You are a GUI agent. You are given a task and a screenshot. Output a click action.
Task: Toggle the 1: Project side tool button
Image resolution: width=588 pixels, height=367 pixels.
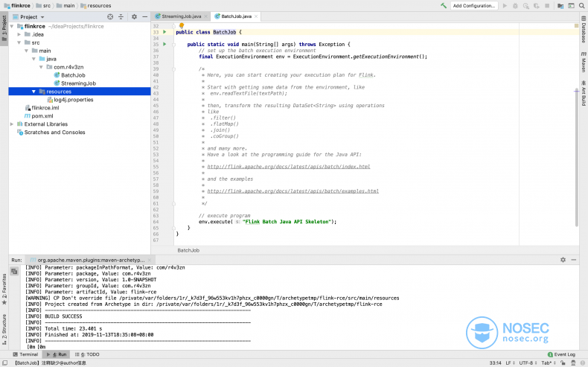(4, 29)
